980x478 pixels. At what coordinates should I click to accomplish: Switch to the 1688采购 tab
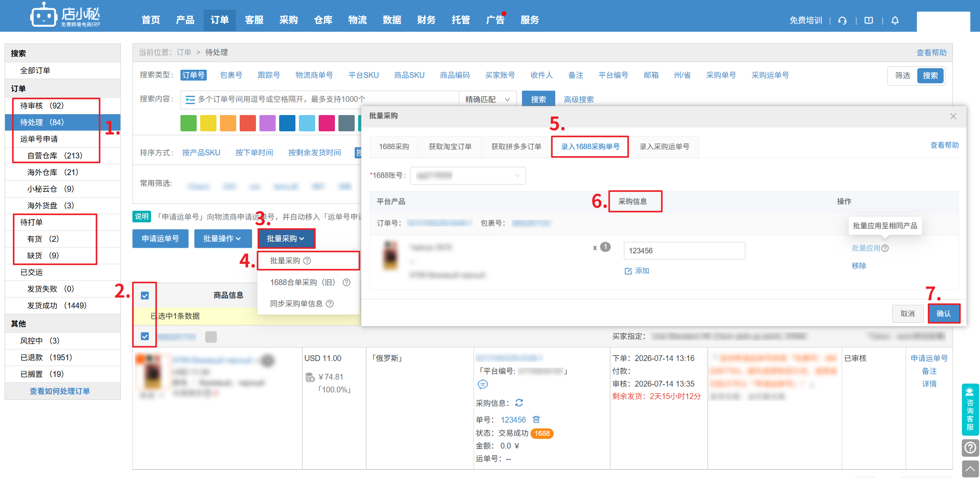coord(394,147)
